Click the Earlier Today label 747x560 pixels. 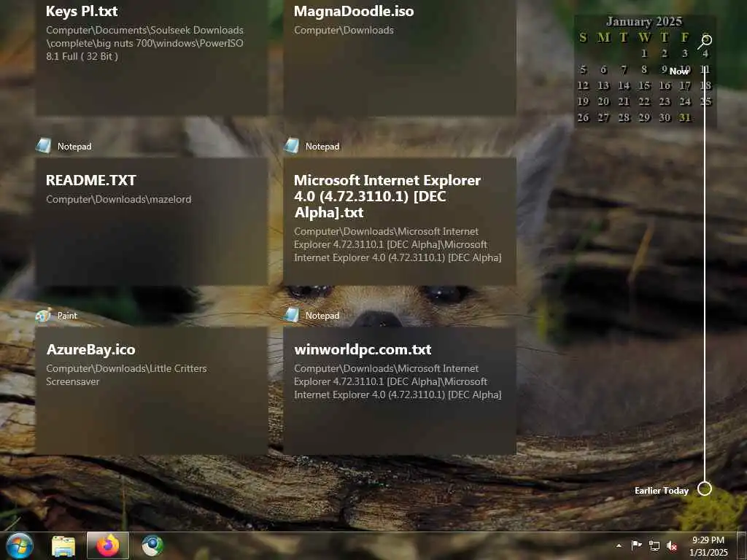tap(662, 491)
